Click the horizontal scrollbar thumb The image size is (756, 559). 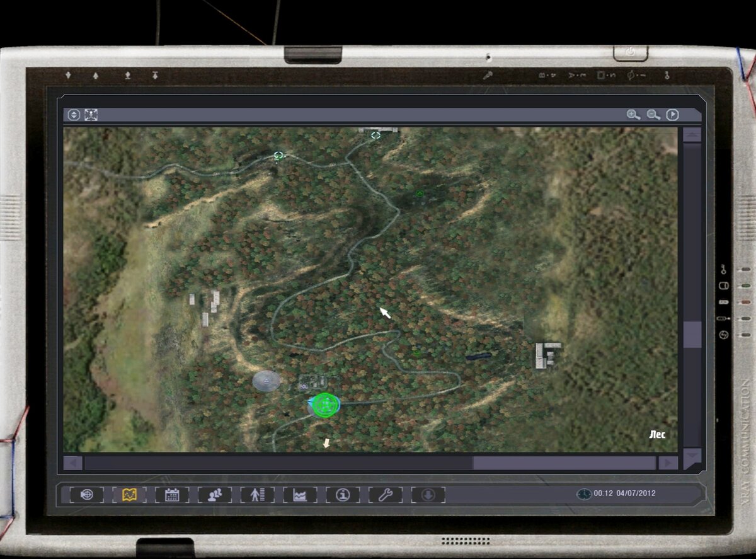pyautogui.click(x=564, y=463)
